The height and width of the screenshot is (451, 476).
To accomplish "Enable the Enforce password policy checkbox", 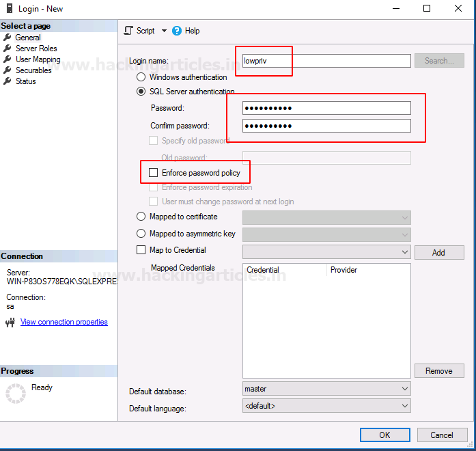I will [153, 173].
